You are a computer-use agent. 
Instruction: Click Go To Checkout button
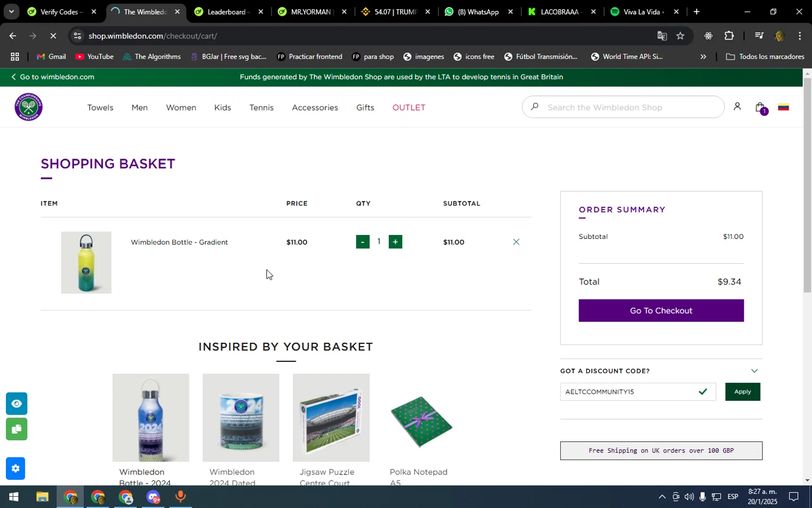pos(661,310)
